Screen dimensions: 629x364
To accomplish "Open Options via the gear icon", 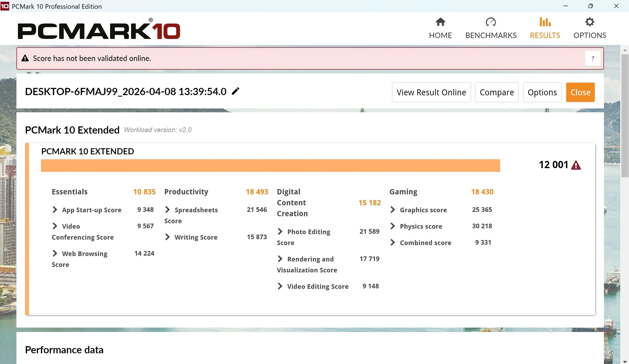I will tap(589, 22).
